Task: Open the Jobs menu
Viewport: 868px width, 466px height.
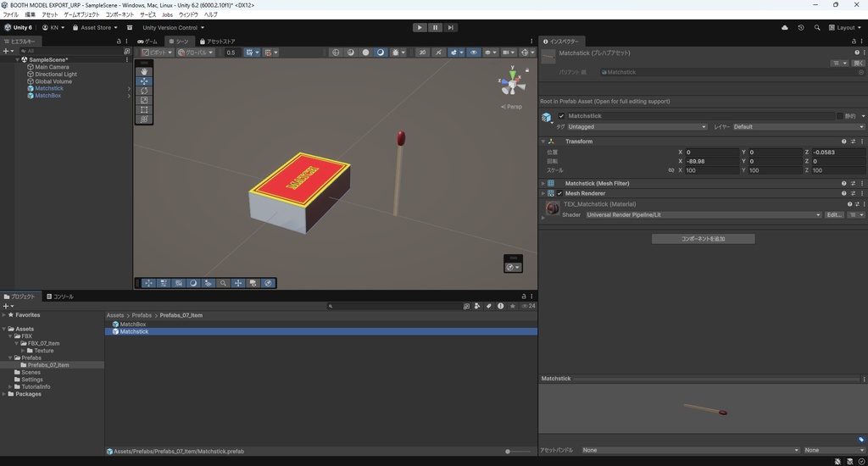Action: [x=167, y=15]
